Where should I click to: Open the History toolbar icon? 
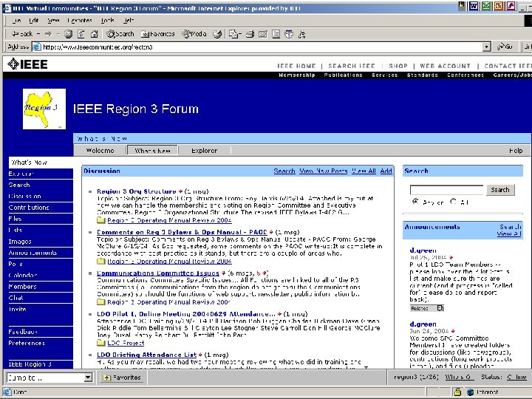click(x=217, y=34)
